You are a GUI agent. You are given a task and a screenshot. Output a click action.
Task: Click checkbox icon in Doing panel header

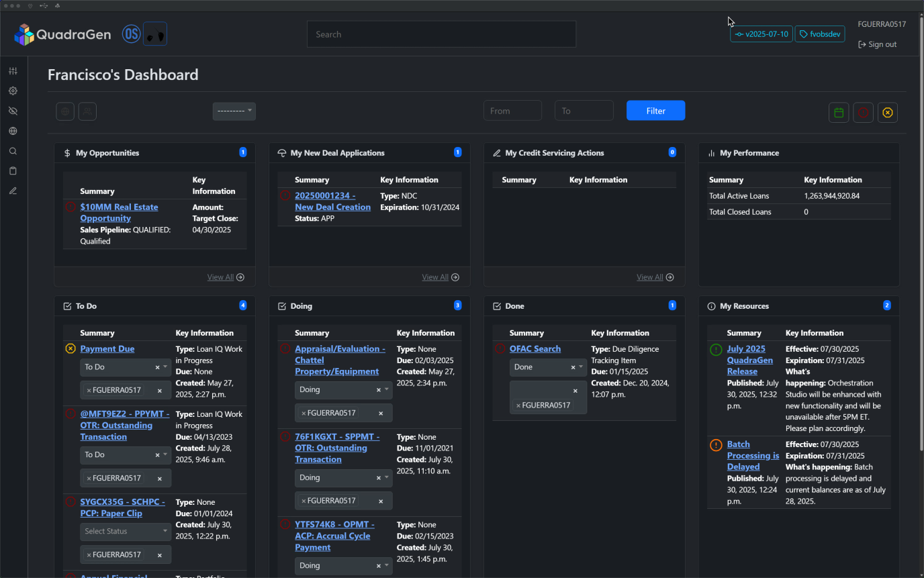pos(282,306)
